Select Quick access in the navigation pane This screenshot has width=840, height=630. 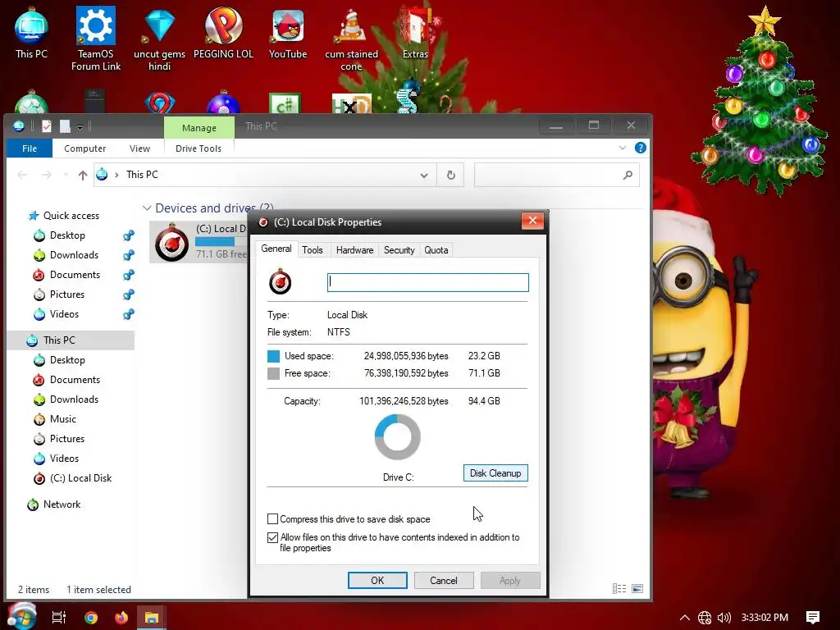[71, 216]
